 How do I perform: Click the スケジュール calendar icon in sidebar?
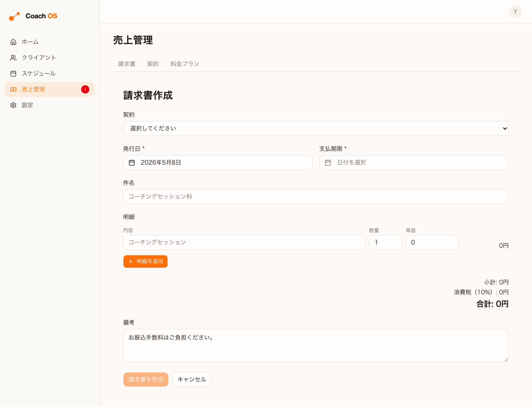tap(13, 74)
